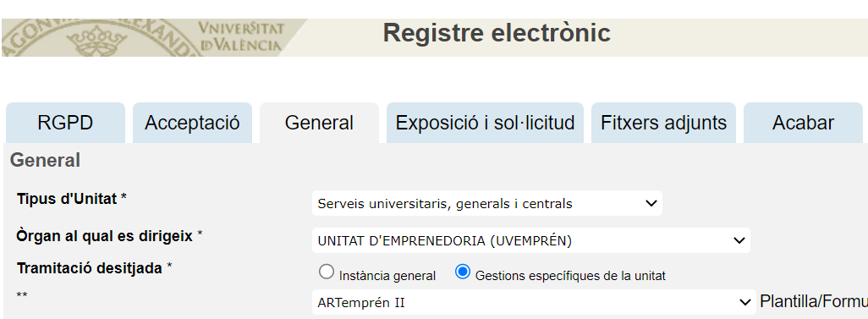Viewport: 868px width, 319px height.
Task: Click the Vniversitat de València wordmark
Action: point(241,36)
